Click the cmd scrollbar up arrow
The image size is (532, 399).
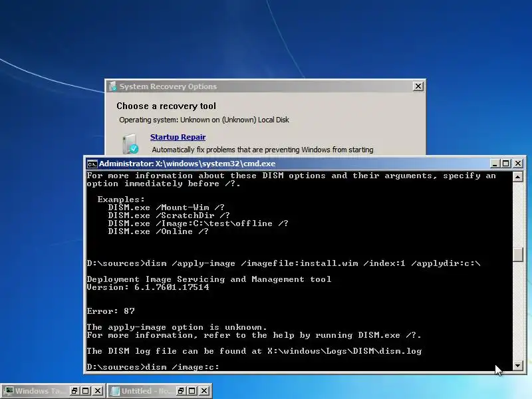tap(518, 177)
